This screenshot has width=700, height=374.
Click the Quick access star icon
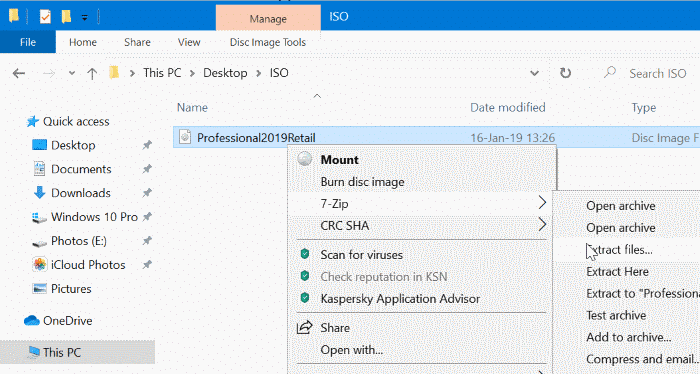click(x=32, y=121)
